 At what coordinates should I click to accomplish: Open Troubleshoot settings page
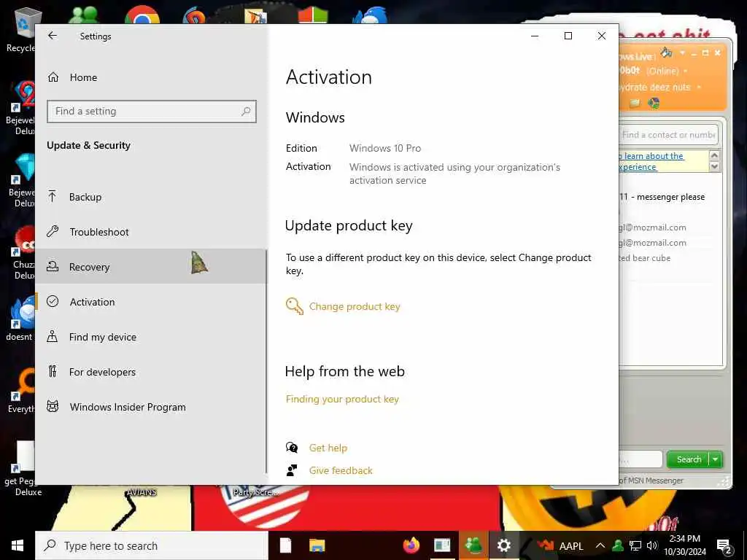click(x=151, y=232)
